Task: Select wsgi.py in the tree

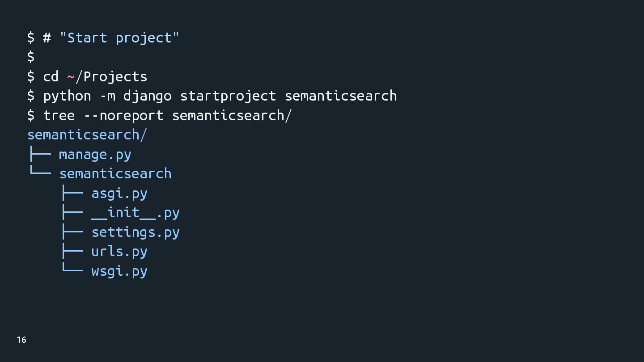Action: tap(119, 271)
